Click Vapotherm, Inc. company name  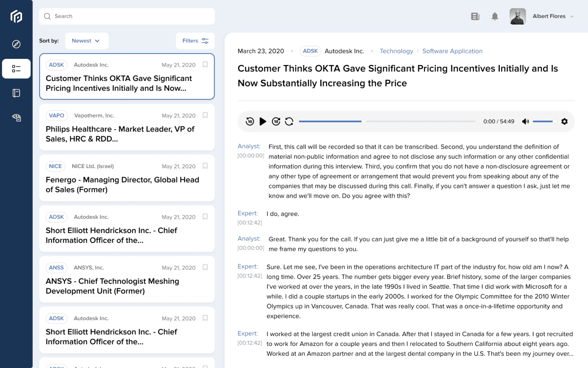(x=94, y=116)
